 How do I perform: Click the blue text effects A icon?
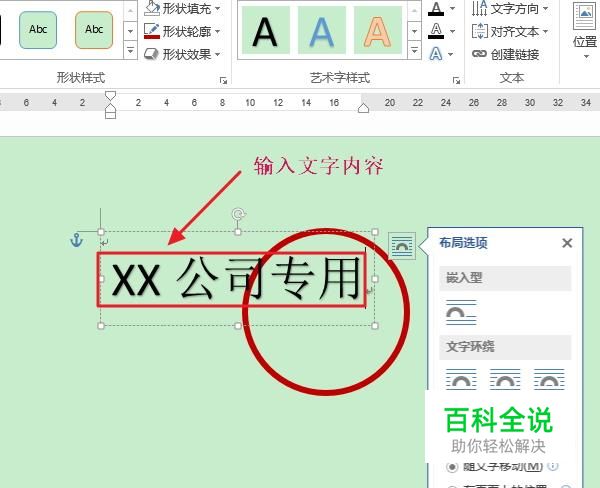[x=436, y=54]
